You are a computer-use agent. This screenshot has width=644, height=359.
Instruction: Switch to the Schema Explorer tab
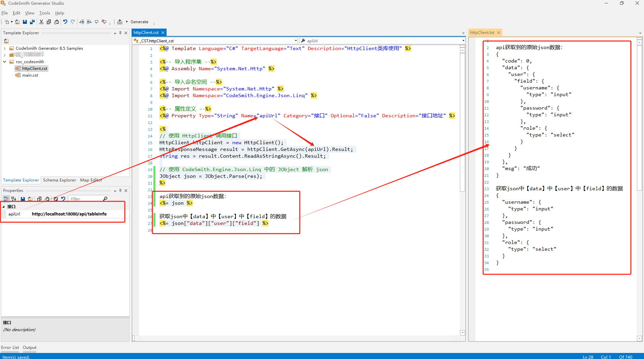click(x=60, y=180)
